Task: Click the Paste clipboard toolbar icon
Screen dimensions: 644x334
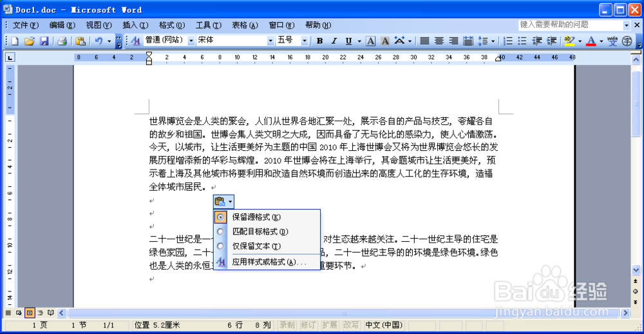Action: pyautogui.click(x=80, y=41)
